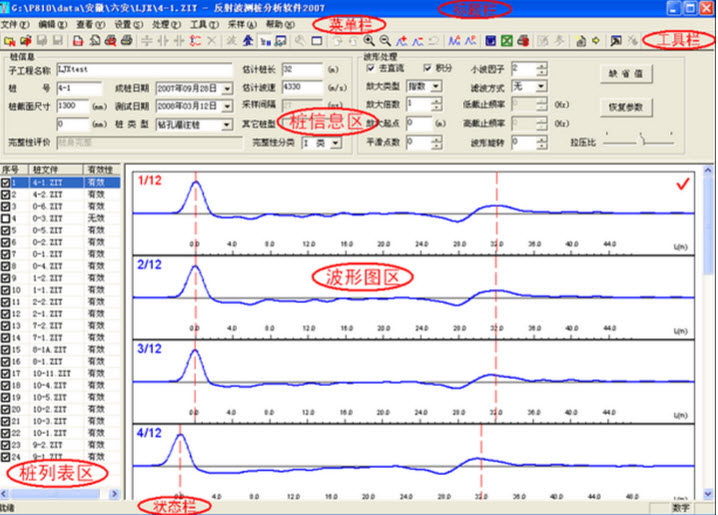Click the waveform icon with red peak
Screen dimensions: 718x515
tap(470, 41)
